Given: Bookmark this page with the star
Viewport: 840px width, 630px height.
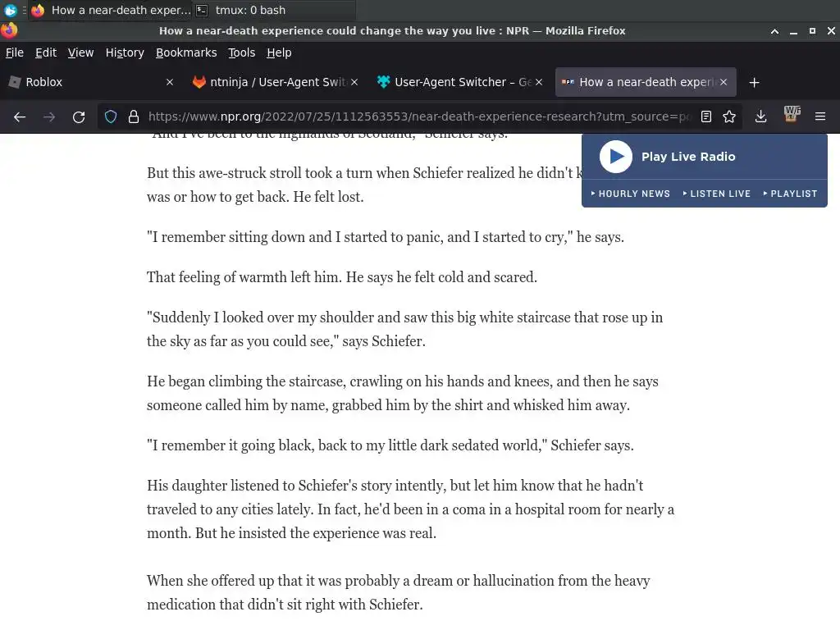Looking at the screenshot, I should (x=729, y=116).
